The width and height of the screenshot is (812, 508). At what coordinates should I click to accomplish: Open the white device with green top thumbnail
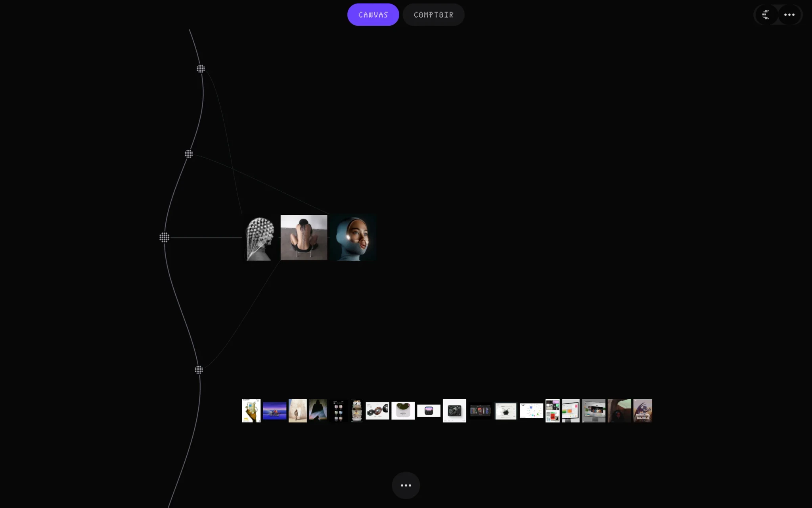pos(403,411)
